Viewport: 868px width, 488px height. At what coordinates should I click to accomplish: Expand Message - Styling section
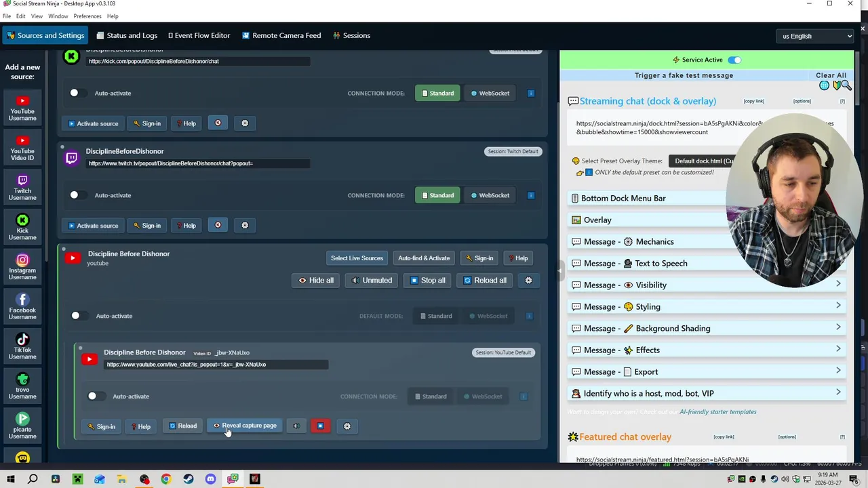click(707, 307)
